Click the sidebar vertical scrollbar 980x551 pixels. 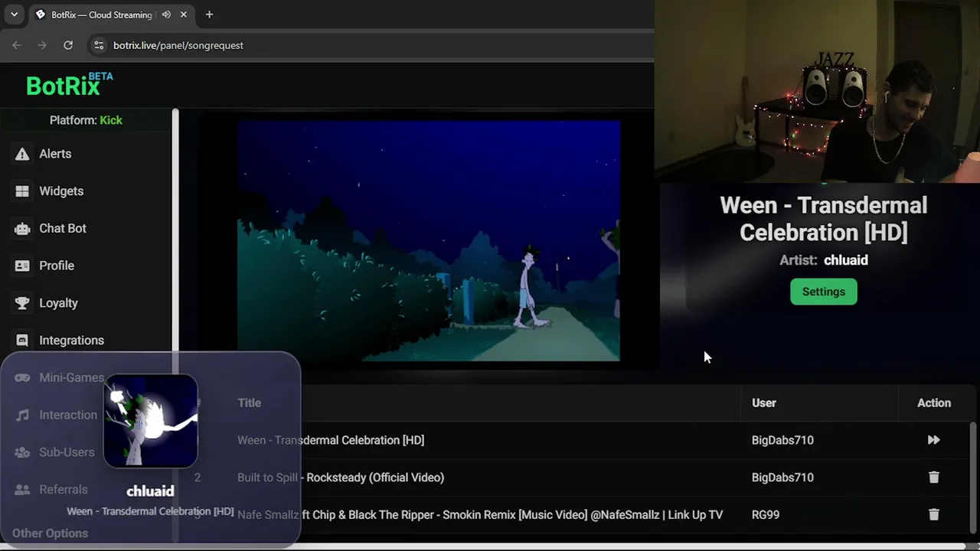pos(175,325)
